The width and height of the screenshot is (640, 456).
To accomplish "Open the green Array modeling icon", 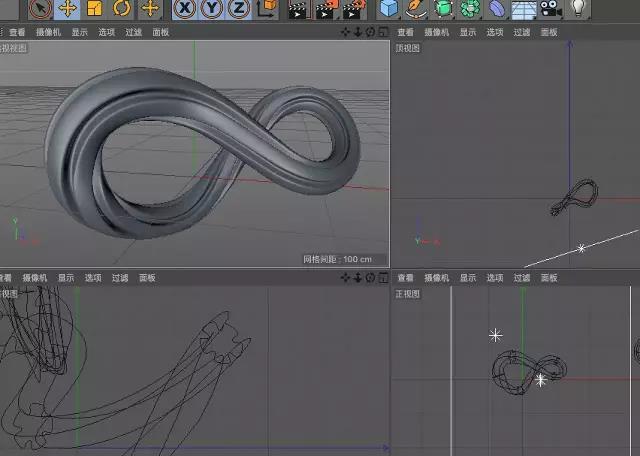I will [x=470, y=8].
